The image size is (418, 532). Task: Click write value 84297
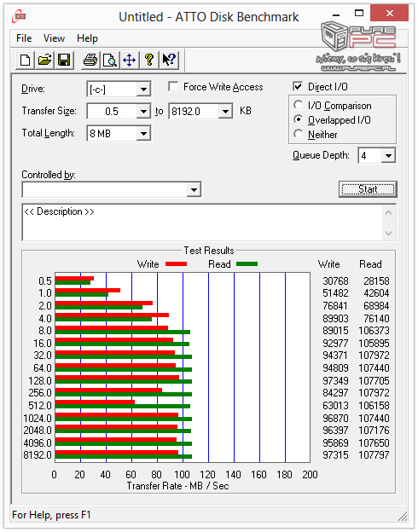click(x=335, y=393)
